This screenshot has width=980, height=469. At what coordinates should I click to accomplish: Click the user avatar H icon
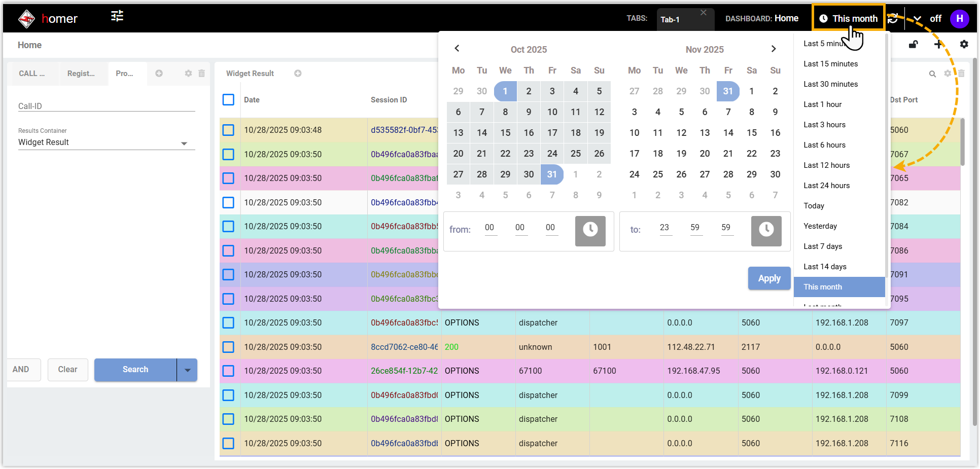pos(959,19)
